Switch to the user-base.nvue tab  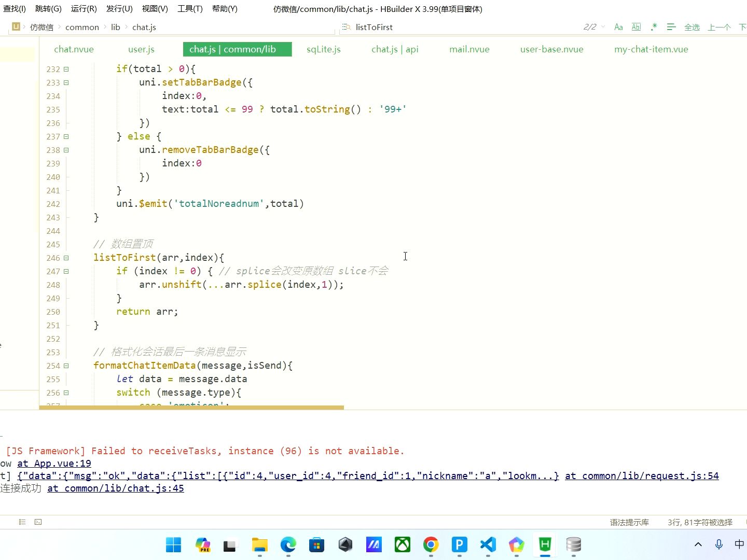point(551,49)
